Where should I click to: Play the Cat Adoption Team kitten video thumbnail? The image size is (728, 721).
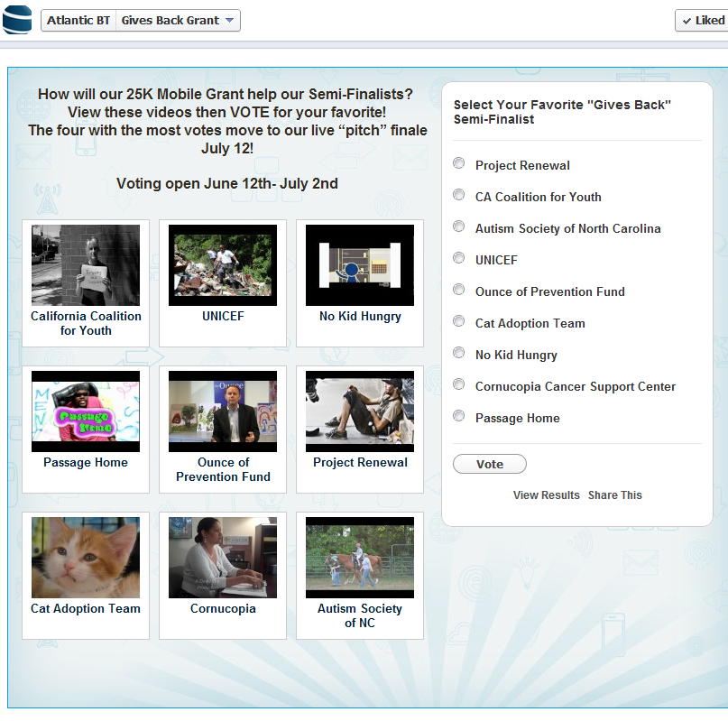click(86, 558)
